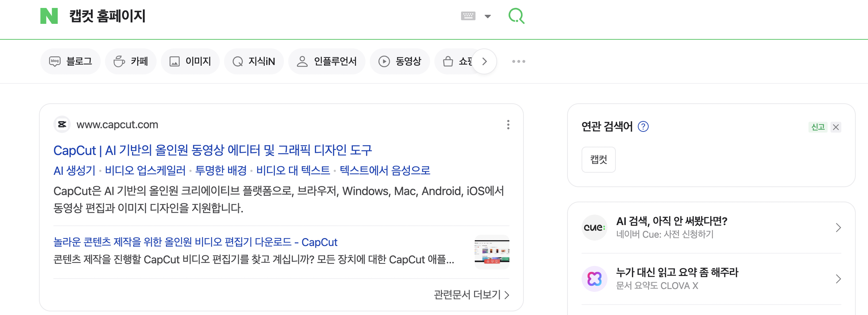Switch to the 인플루언서 tab
The image size is (868, 315).
click(326, 61)
